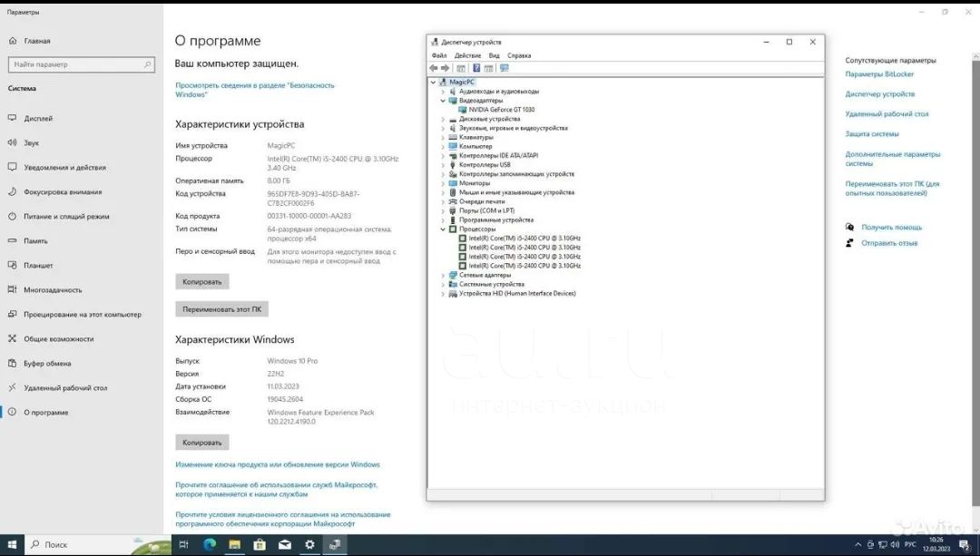Click the Переименовать этот ПК button

(222, 309)
